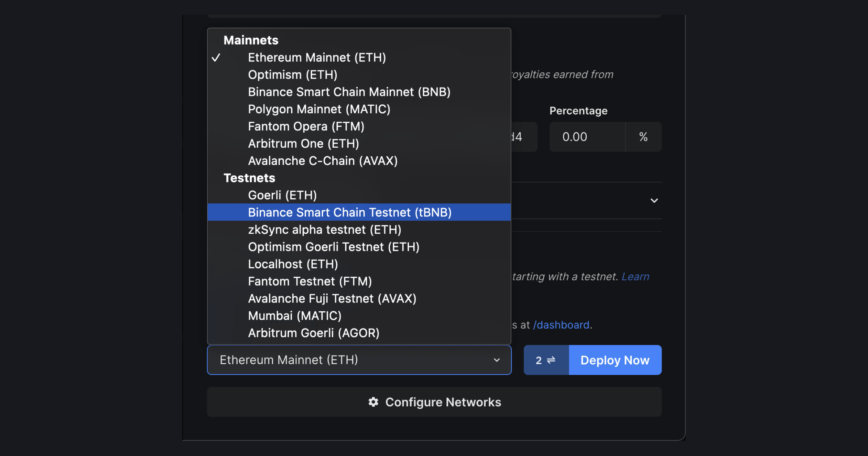Select Avalanche Fuji Testnet (AVAX)
The height and width of the screenshot is (456, 868).
coord(332,298)
